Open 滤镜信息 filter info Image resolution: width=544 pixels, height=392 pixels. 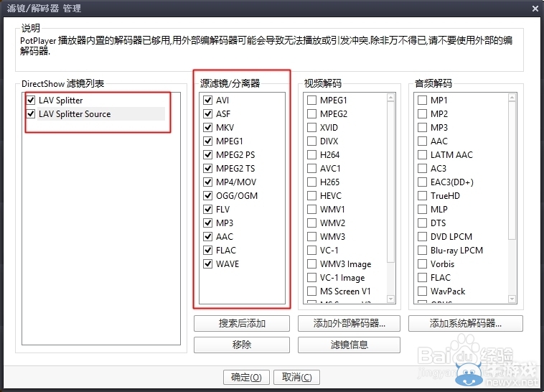349,345
